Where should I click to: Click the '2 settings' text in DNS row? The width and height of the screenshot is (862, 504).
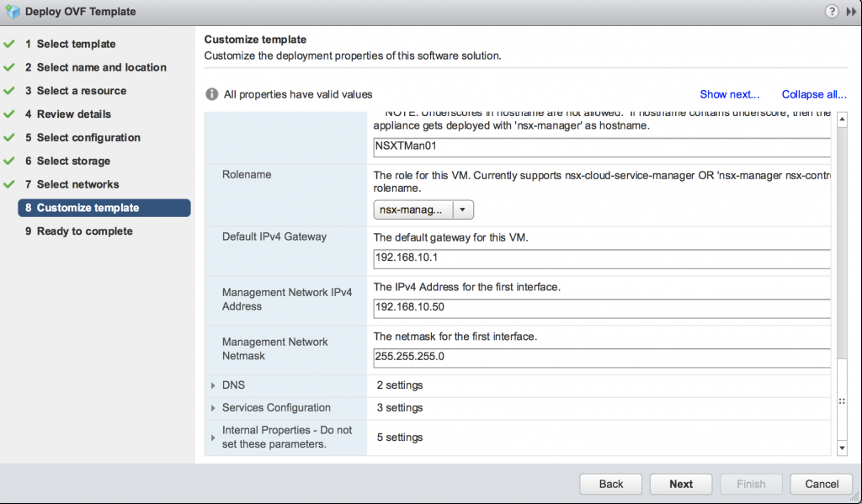point(400,385)
